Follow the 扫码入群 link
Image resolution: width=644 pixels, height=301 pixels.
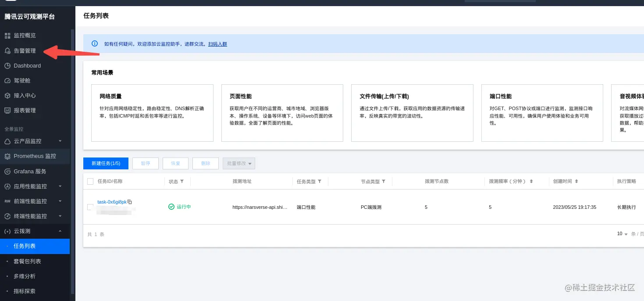coord(217,44)
